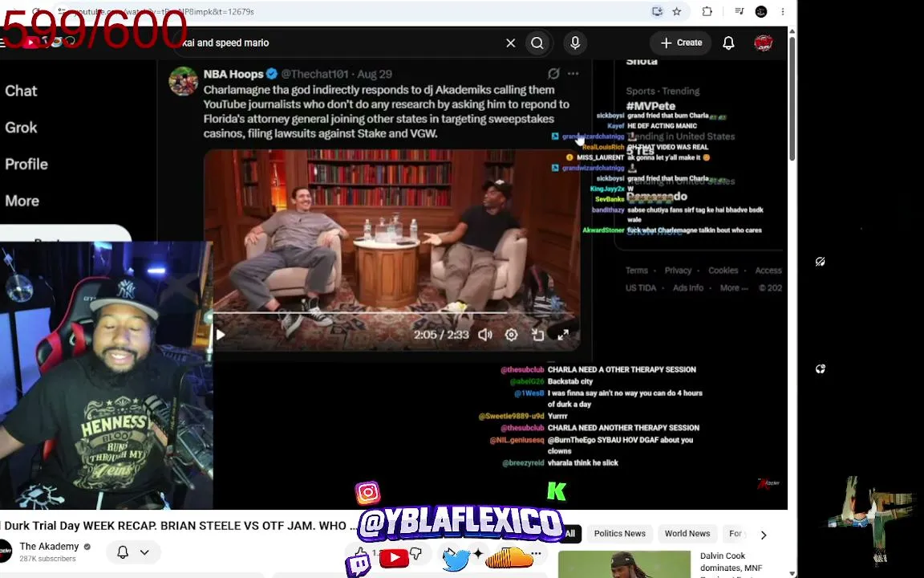The image size is (924, 578).
Task: Open the Terms footer link
Action: pyautogui.click(x=636, y=270)
